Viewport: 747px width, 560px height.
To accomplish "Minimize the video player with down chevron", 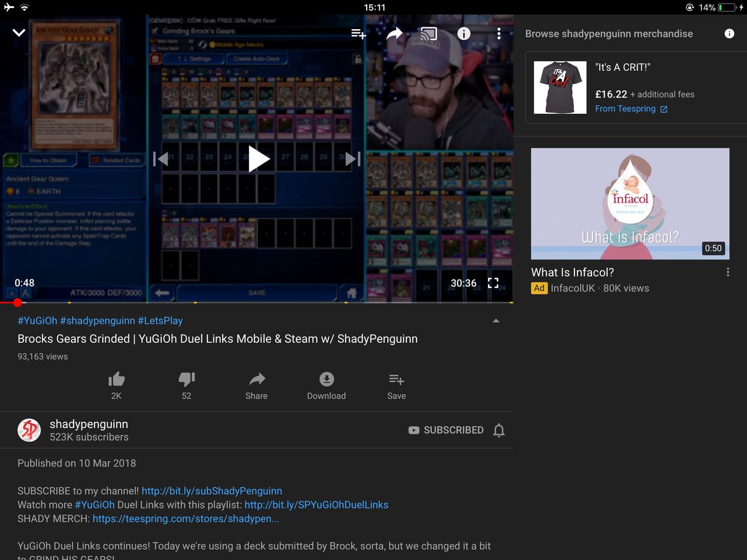I will click(x=19, y=33).
